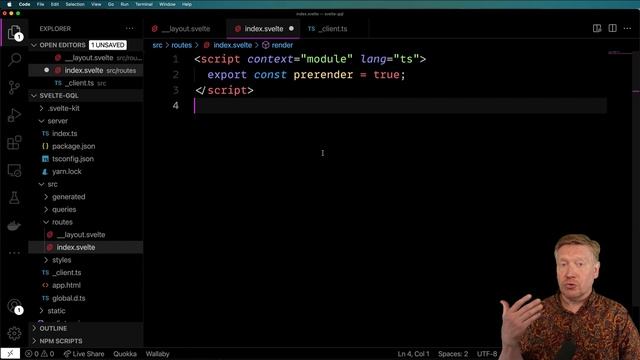
Task: Open Source Control view
Action: click(14, 87)
